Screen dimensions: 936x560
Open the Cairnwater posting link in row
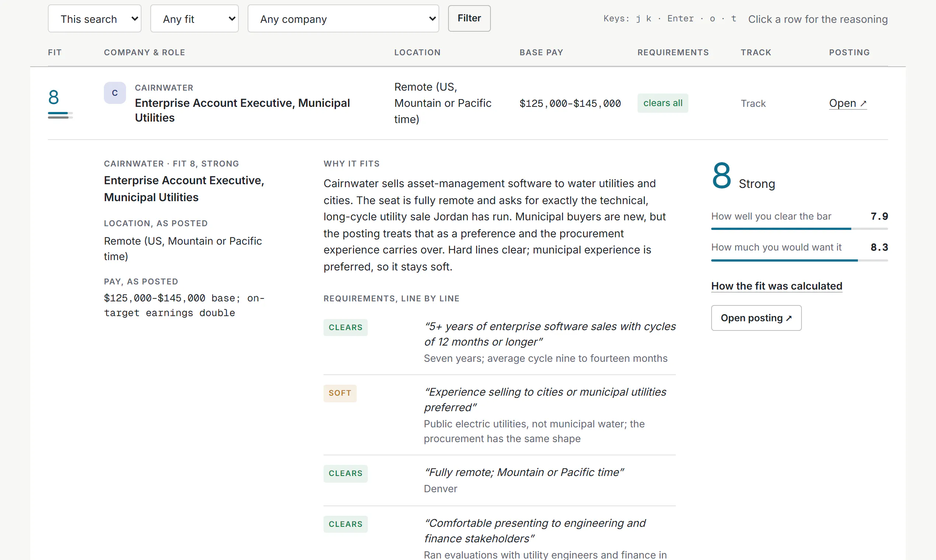848,104
